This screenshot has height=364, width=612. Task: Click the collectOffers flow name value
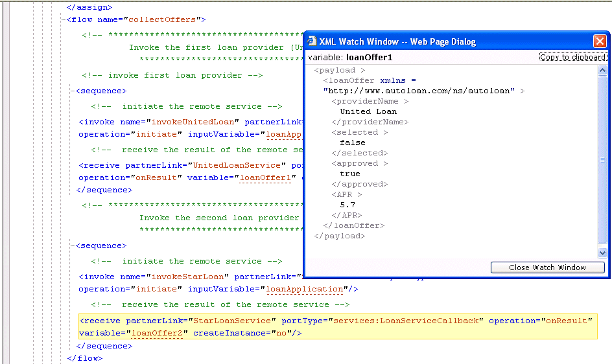pos(162,19)
